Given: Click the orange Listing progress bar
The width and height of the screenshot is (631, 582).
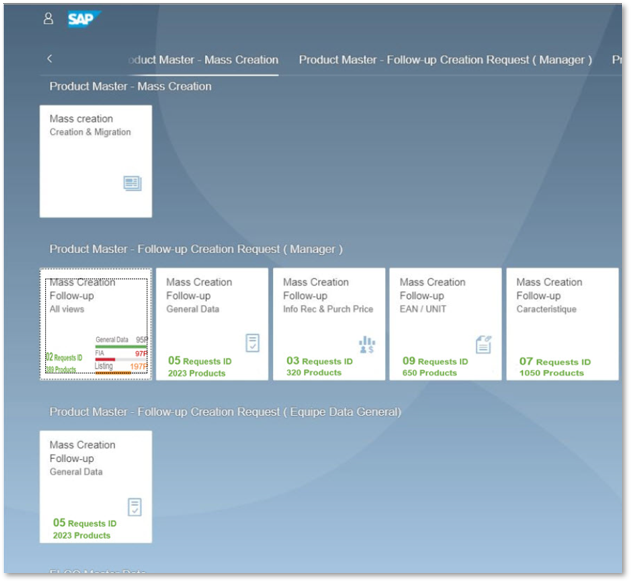Looking at the screenshot, I should tap(116, 373).
